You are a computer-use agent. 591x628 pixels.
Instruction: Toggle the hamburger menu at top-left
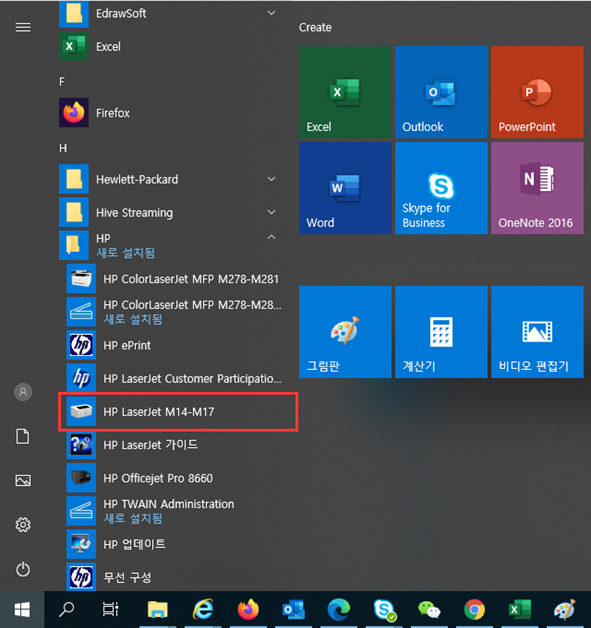(23, 27)
